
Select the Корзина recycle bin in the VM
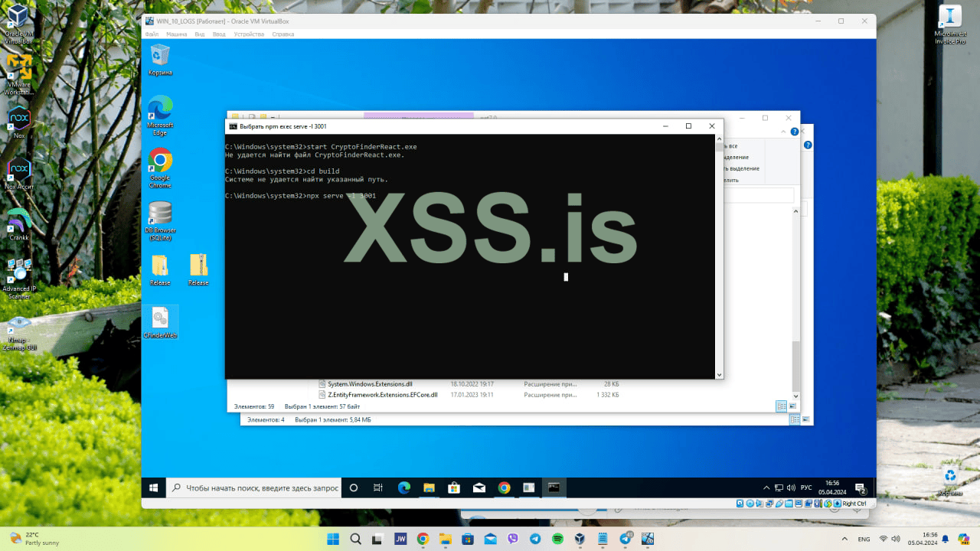160,59
